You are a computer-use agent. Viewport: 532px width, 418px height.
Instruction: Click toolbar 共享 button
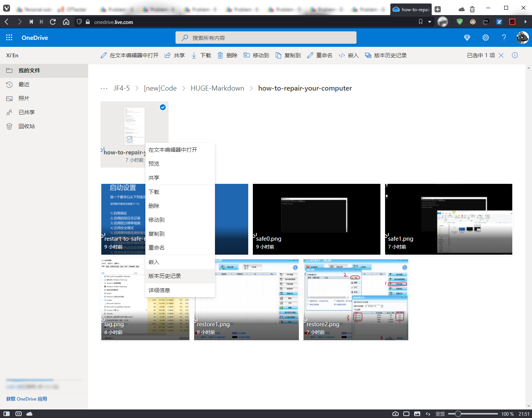click(175, 55)
